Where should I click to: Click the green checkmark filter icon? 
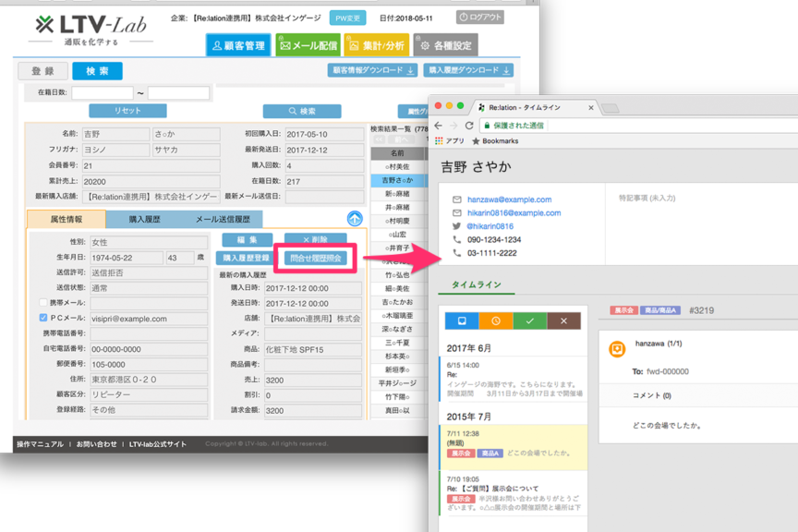[x=529, y=320]
